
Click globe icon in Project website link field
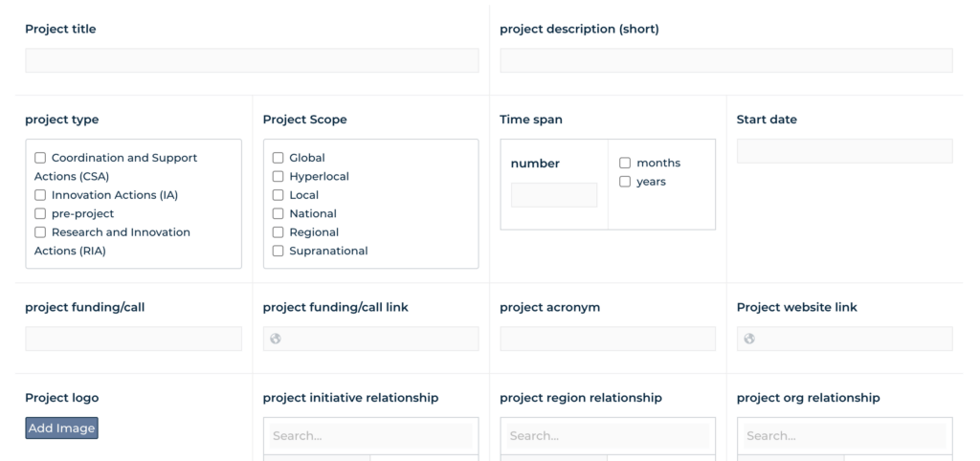pyautogui.click(x=749, y=339)
